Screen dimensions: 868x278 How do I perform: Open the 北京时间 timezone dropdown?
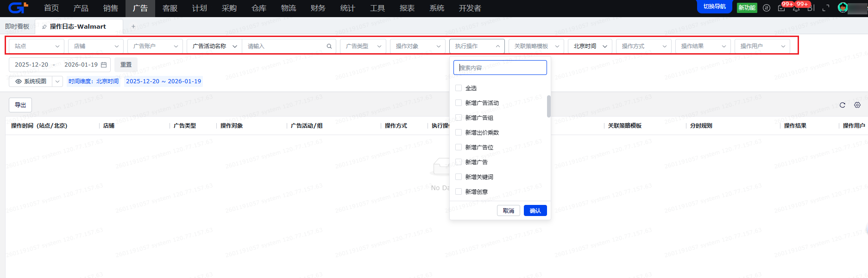590,46
